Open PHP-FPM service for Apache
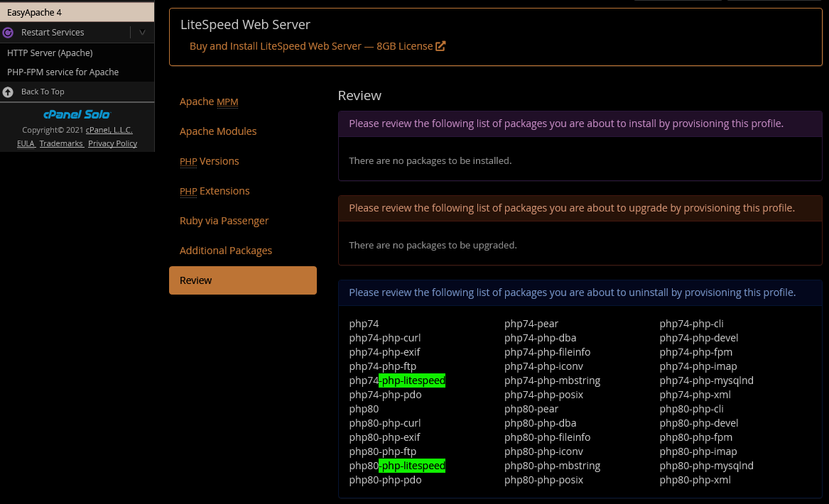 point(63,72)
